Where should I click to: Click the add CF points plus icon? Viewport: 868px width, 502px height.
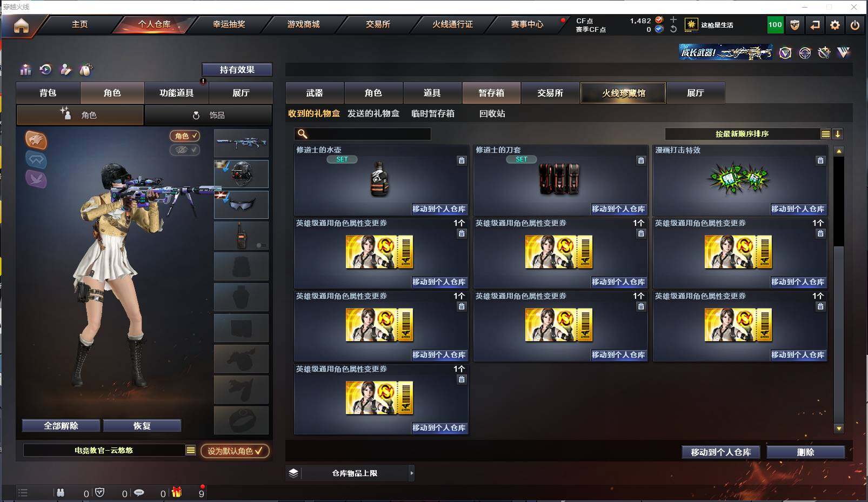673,19
